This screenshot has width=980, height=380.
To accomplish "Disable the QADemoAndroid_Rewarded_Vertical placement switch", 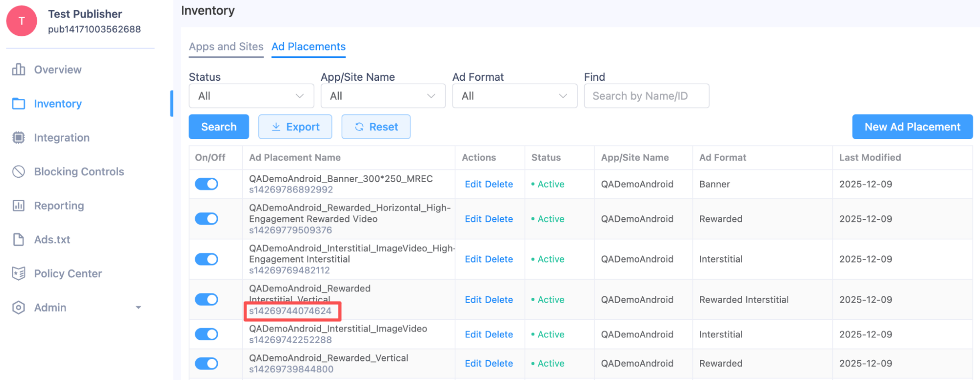I will [x=206, y=363].
